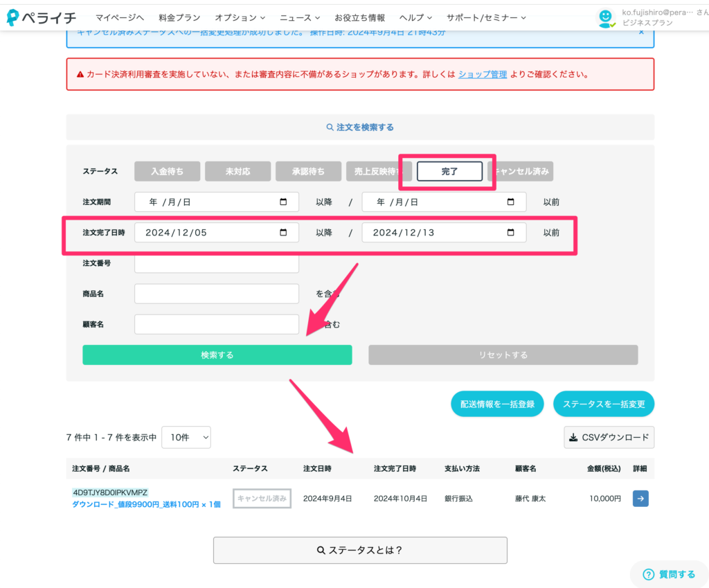Toggle the 完了 status filter

[449, 171]
